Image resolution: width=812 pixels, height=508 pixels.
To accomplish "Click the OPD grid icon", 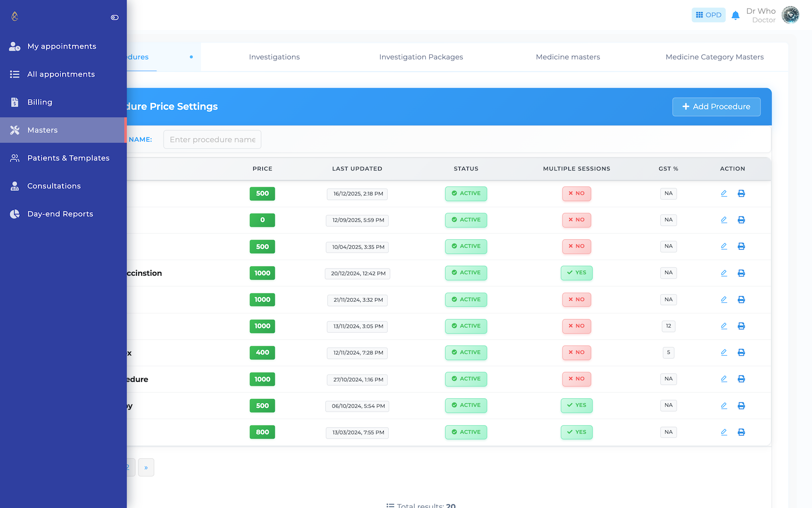I will [708, 15].
